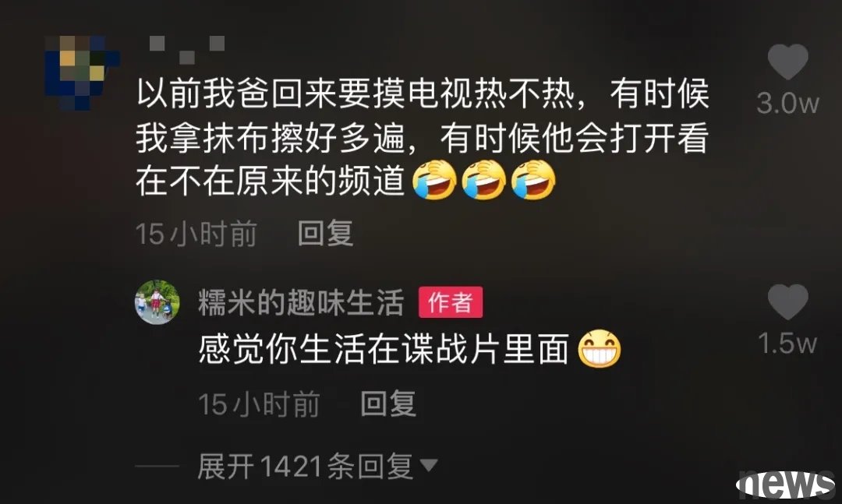Click the news watermark logo
This screenshot has height=504, width=842.
pos(787,484)
